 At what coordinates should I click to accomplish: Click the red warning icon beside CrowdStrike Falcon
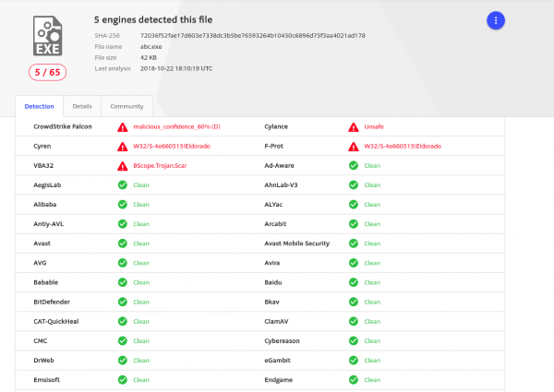pyautogui.click(x=122, y=127)
